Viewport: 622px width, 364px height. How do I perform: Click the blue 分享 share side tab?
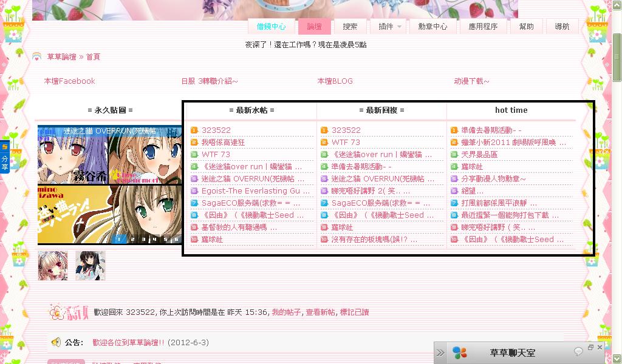4,157
